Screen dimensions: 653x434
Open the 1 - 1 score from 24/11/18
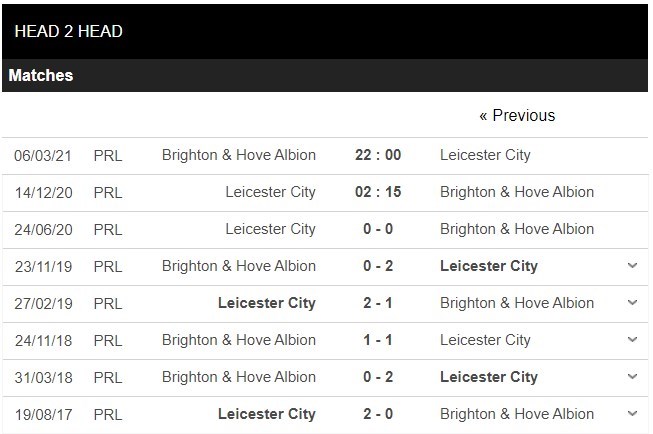tap(378, 340)
